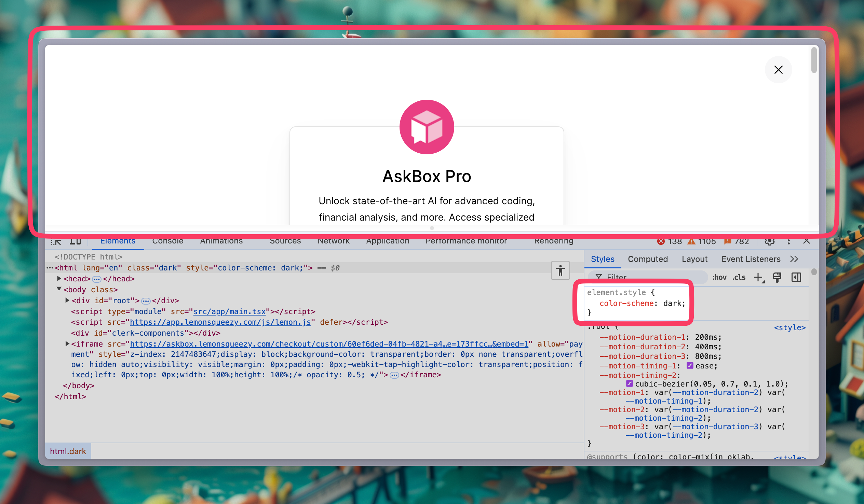This screenshot has height=504, width=864.
Task: Open the DevTools three-dot customize menu
Action: pos(788,241)
